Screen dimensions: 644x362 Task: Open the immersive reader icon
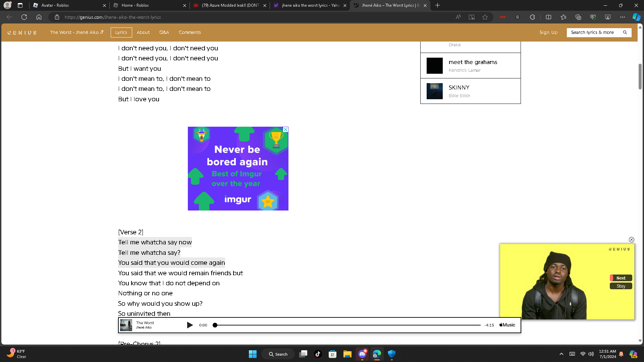472,17
